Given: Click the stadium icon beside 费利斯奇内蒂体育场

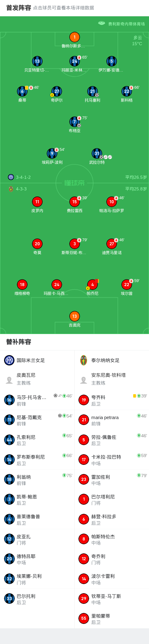Looking at the screenshot, I should 101,23.
